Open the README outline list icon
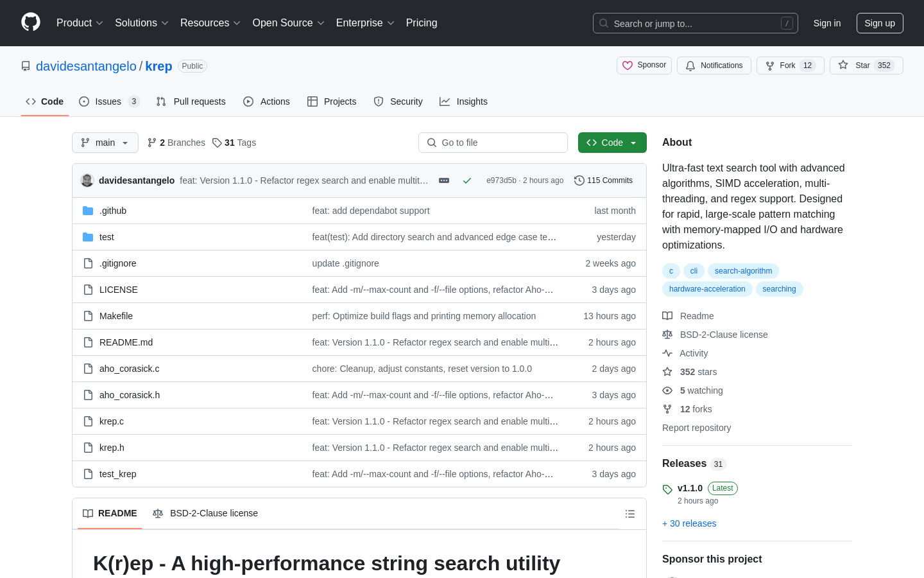 point(630,514)
